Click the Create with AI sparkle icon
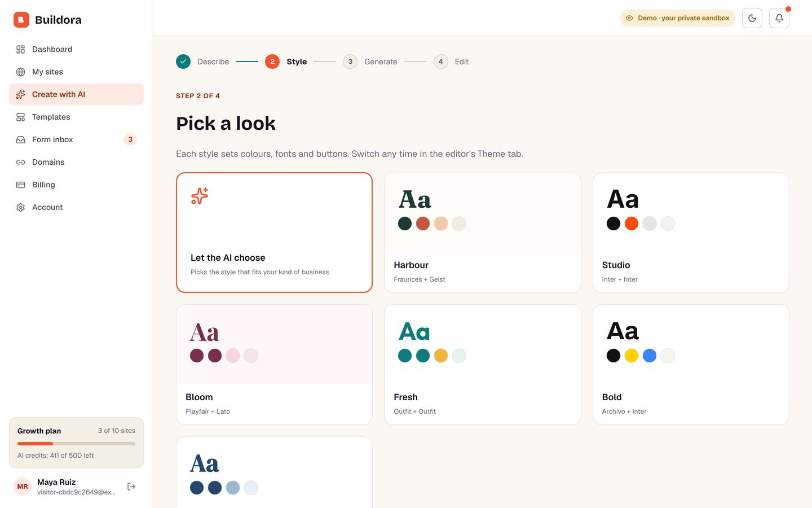 point(21,94)
